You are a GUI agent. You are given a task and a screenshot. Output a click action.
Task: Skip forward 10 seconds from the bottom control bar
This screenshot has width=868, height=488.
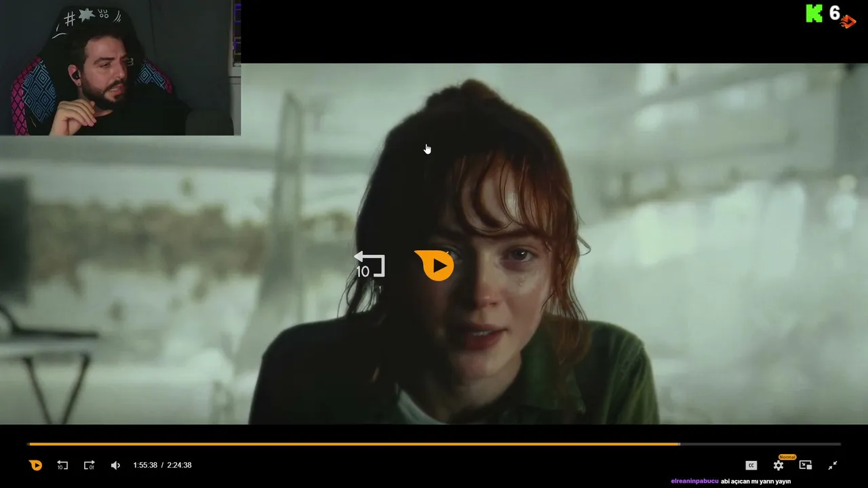pos(89,465)
